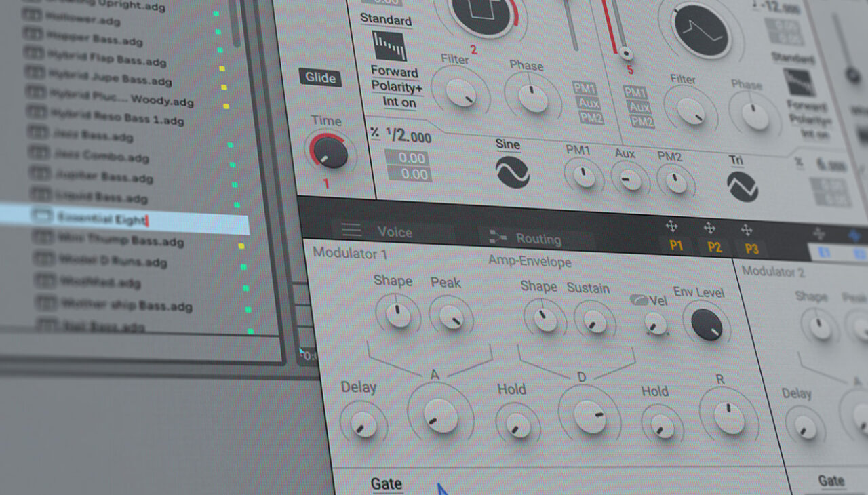
Task: Open the Gate trigger mode selector
Action: point(387,483)
